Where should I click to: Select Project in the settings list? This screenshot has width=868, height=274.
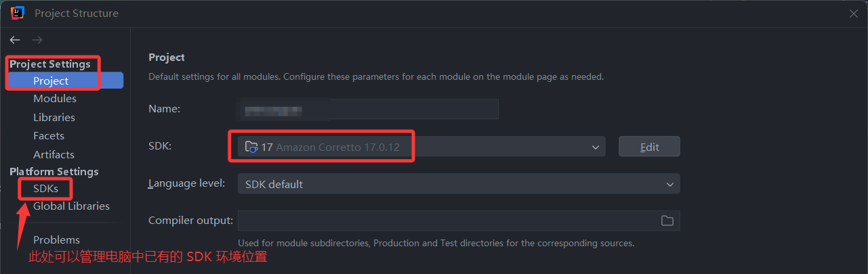tap(51, 81)
